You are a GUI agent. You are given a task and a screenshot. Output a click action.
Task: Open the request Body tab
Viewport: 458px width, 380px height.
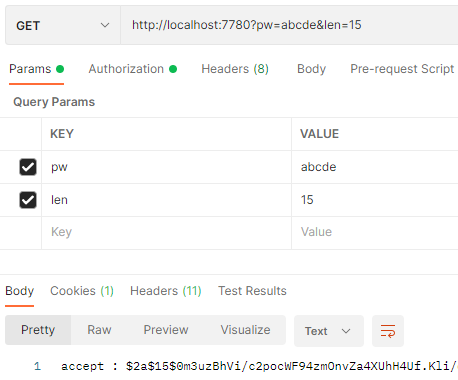[x=311, y=69]
